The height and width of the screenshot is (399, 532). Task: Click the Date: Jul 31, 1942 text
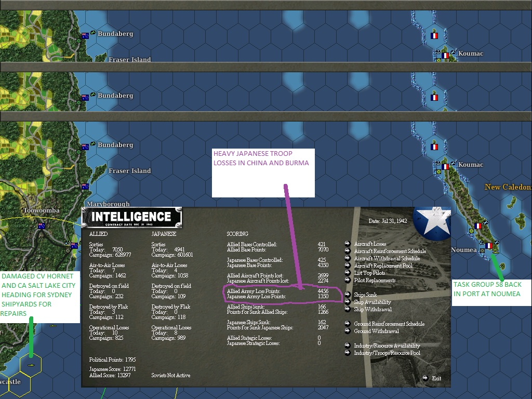click(388, 221)
